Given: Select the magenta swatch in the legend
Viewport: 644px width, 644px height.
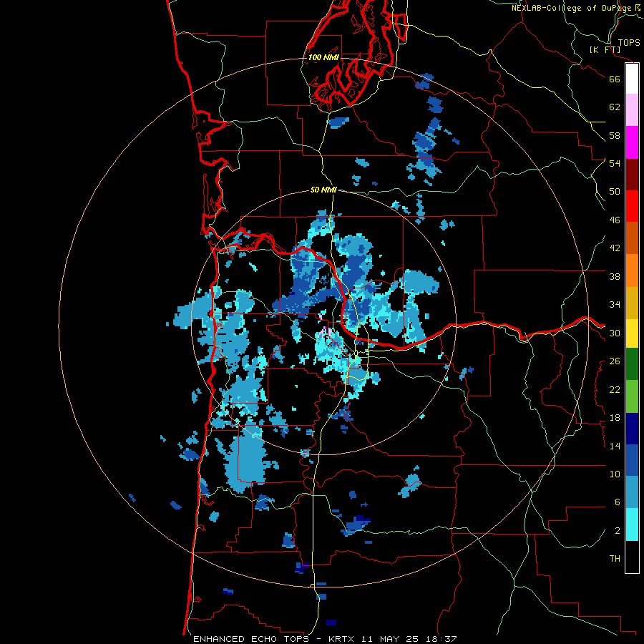Looking at the screenshot, I should pyautogui.click(x=632, y=142).
